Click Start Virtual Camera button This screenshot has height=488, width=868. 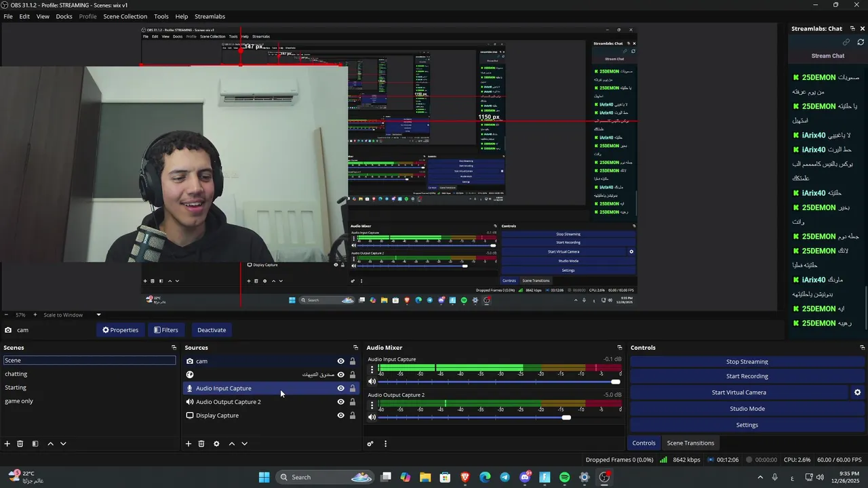tap(739, 392)
